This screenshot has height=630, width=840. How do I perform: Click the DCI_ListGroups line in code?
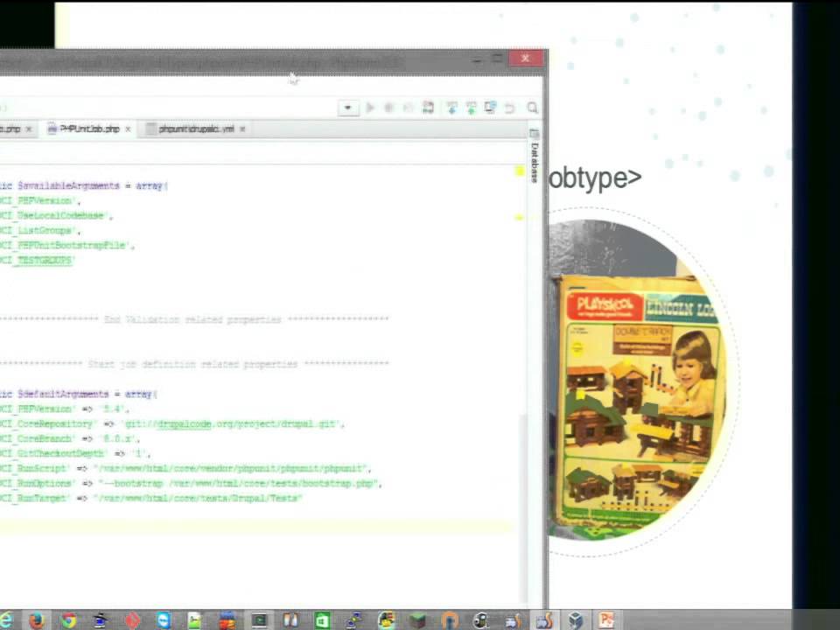(40, 230)
